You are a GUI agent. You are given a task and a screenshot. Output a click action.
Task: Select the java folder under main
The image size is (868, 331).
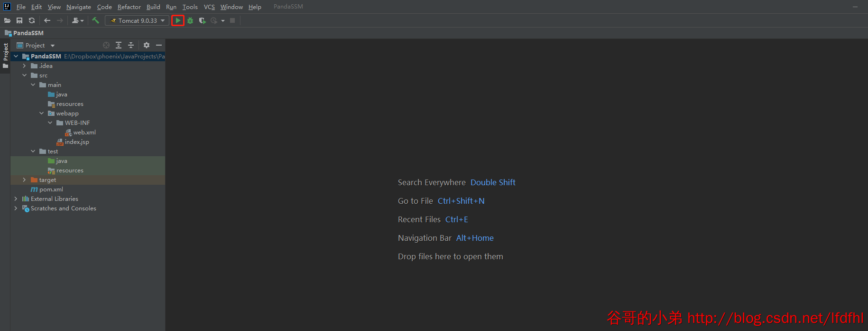pyautogui.click(x=57, y=95)
